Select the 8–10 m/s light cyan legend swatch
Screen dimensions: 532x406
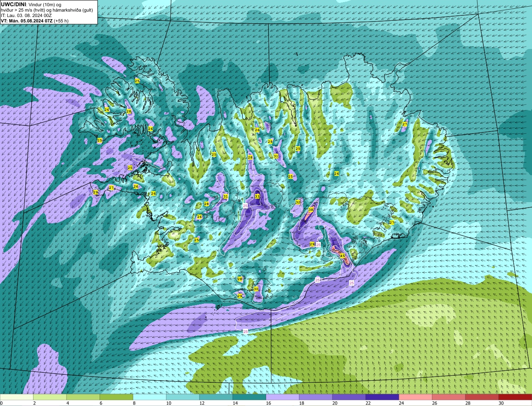[150, 397]
